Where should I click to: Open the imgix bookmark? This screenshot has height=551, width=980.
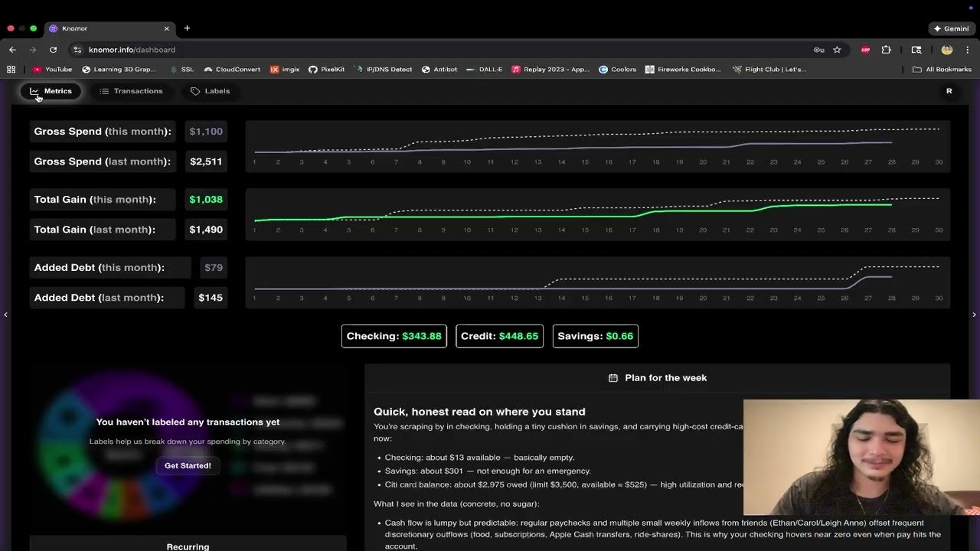(x=285, y=70)
